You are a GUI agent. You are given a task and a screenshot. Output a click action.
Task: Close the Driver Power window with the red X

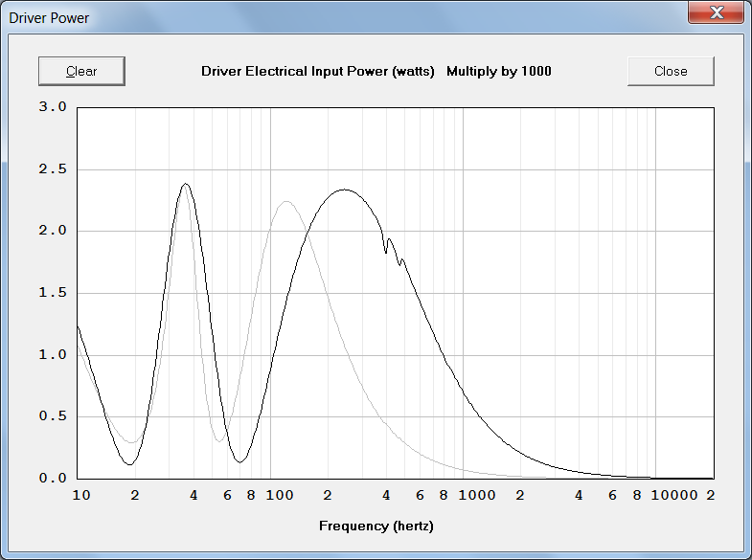point(716,12)
